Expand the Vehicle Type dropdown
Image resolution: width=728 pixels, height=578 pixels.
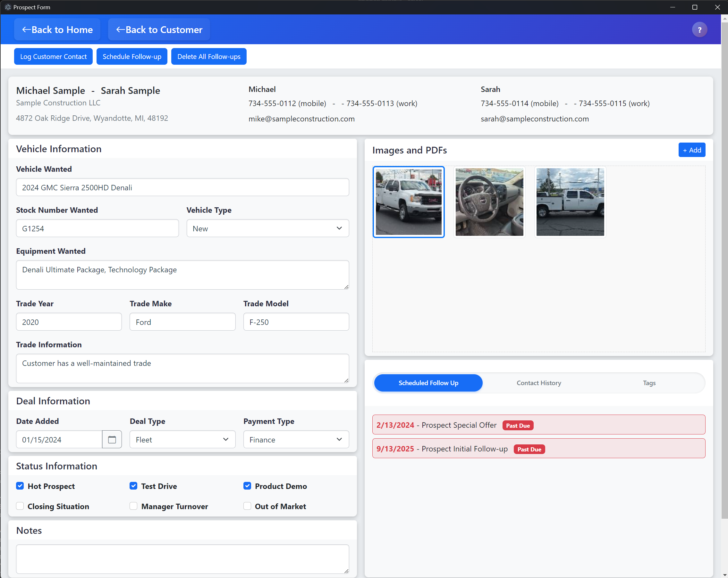pos(267,228)
